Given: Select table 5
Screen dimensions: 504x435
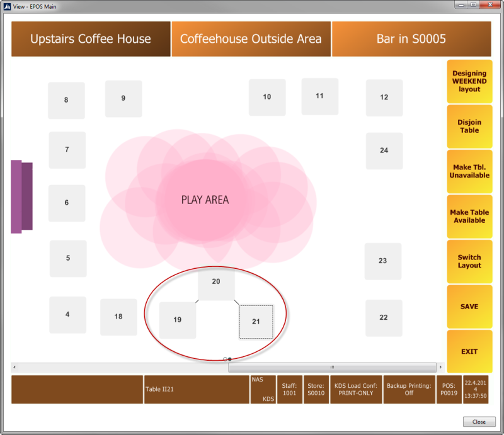Looking at the screenshot, I should point(68,259).
